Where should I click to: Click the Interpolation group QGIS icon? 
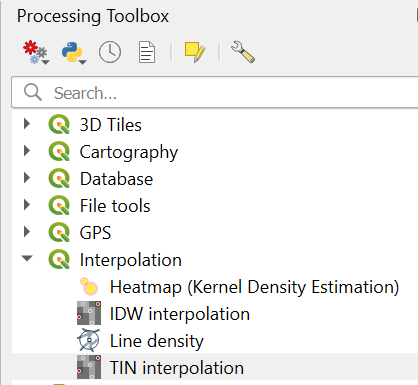click(x=59, y=259)
